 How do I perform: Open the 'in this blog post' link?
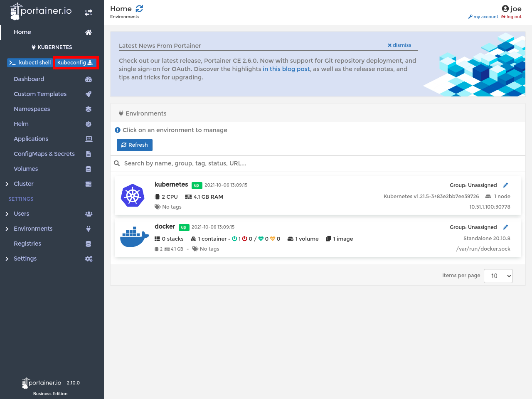tap(286, 69)
